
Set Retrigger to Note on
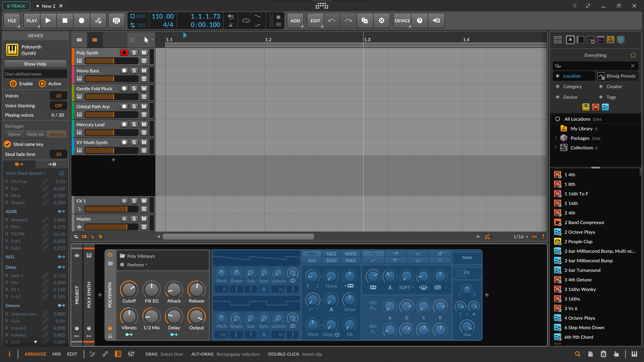[36, 134]
